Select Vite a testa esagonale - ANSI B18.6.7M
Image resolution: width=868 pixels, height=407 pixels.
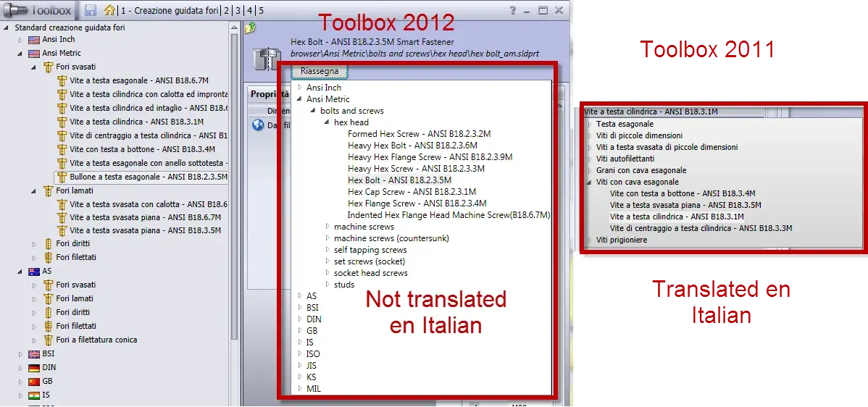coord(139,80)
